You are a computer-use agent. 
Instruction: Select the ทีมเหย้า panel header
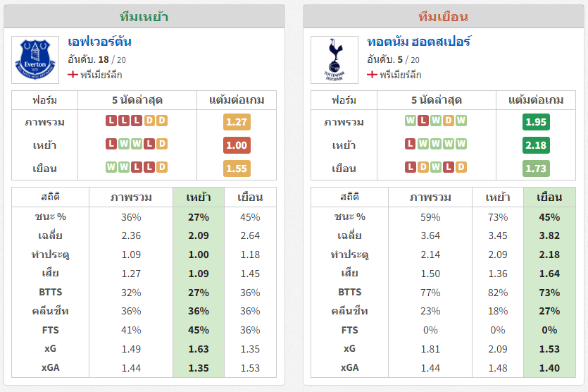[x=144, y=16]
